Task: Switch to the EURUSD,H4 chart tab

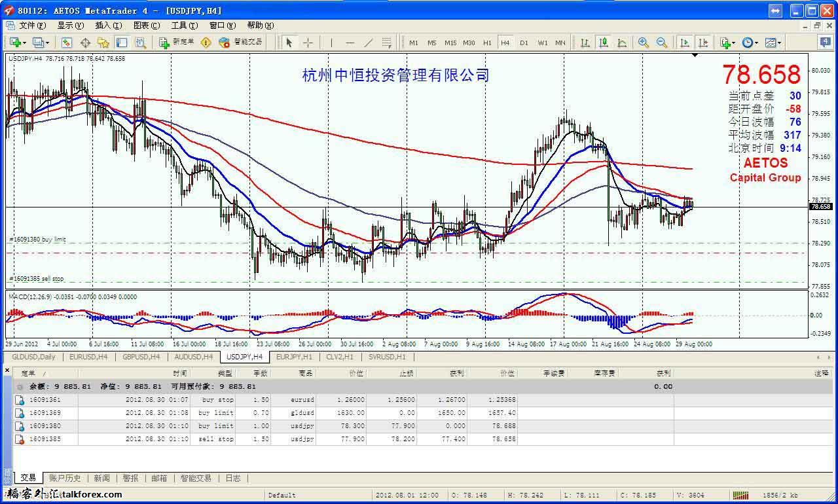Action: 88,357
